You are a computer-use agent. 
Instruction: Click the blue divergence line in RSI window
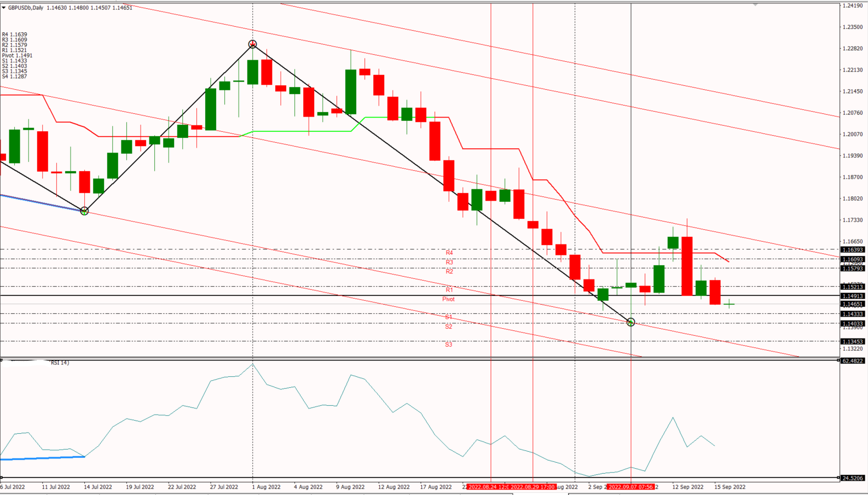42,458
